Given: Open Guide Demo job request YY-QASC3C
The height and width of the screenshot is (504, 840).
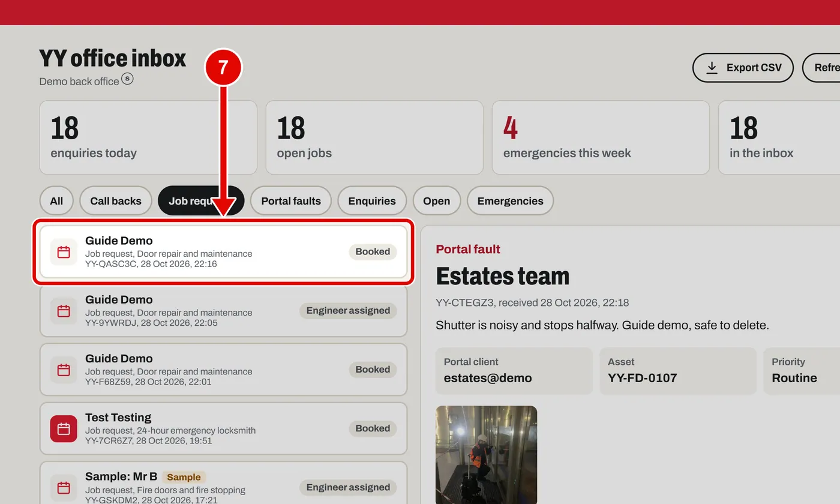Looking at the screenshot, I should click(x=223, y=252).
